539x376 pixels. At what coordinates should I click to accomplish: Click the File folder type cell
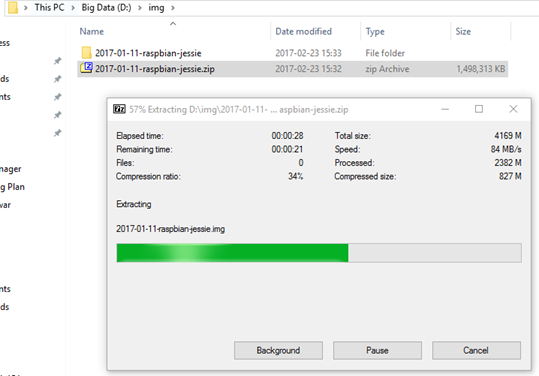(385, 53)
